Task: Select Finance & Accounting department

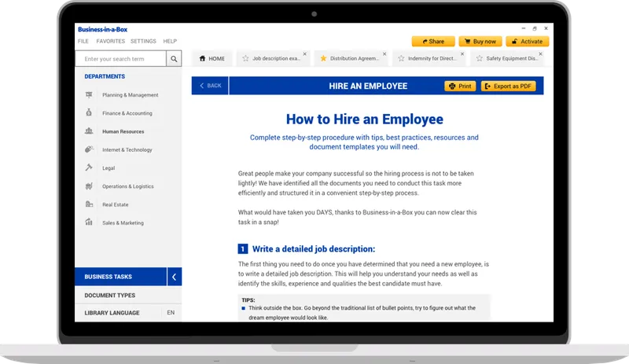Action: click(127, 113)
